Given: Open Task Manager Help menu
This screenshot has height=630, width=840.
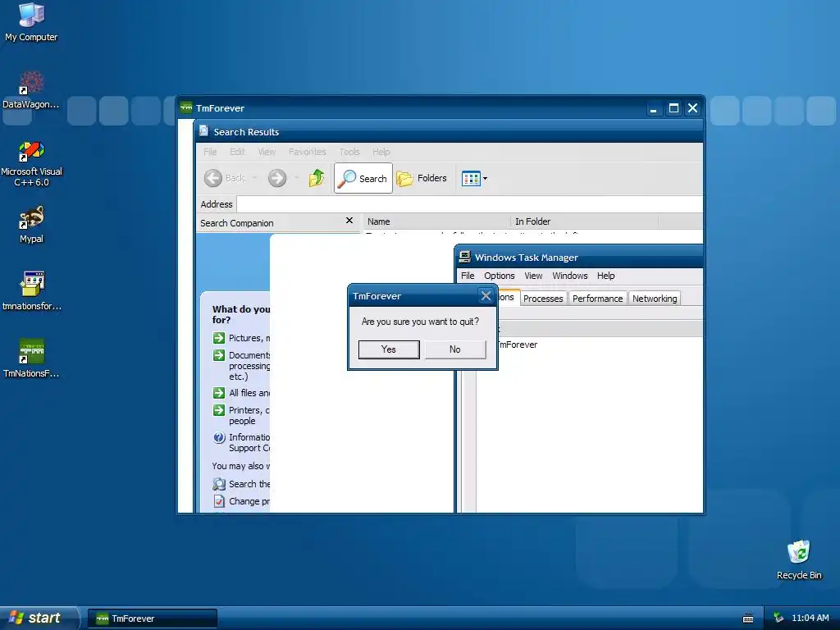Looking at the screenshot, I should [606, 276].
